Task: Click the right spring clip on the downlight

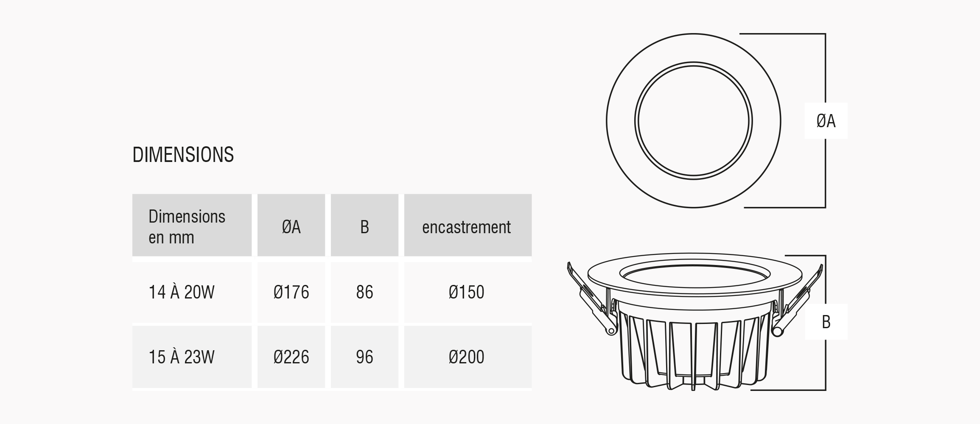Action: [798, 302]
